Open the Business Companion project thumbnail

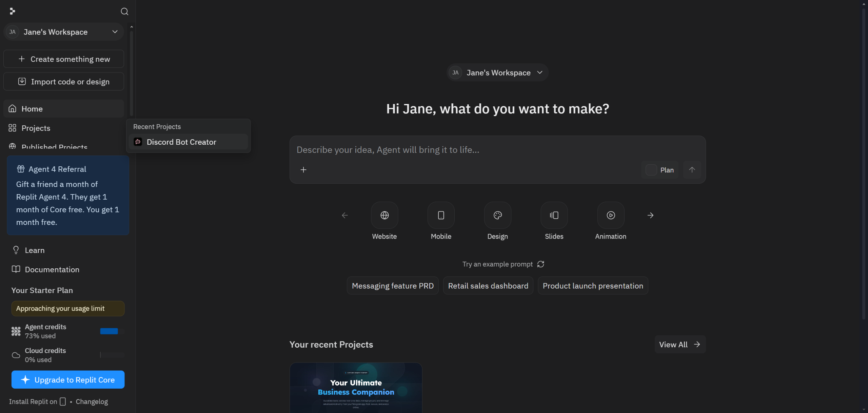click(356, 388)
